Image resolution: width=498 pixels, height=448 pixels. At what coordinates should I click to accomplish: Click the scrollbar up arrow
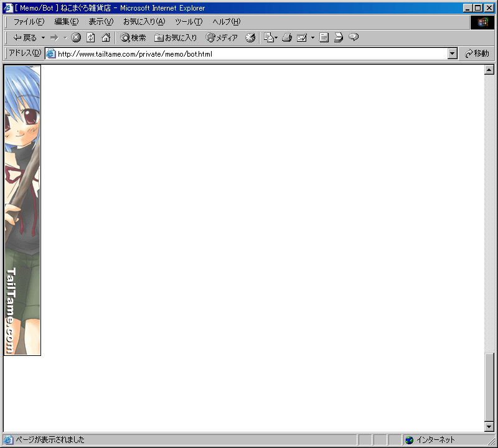pyautogui.click(x=489, y=70)
